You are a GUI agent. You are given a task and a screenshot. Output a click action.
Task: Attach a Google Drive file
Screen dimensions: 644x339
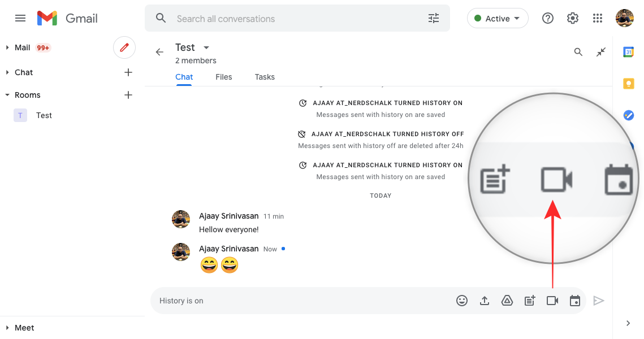[x=507, y=301]
